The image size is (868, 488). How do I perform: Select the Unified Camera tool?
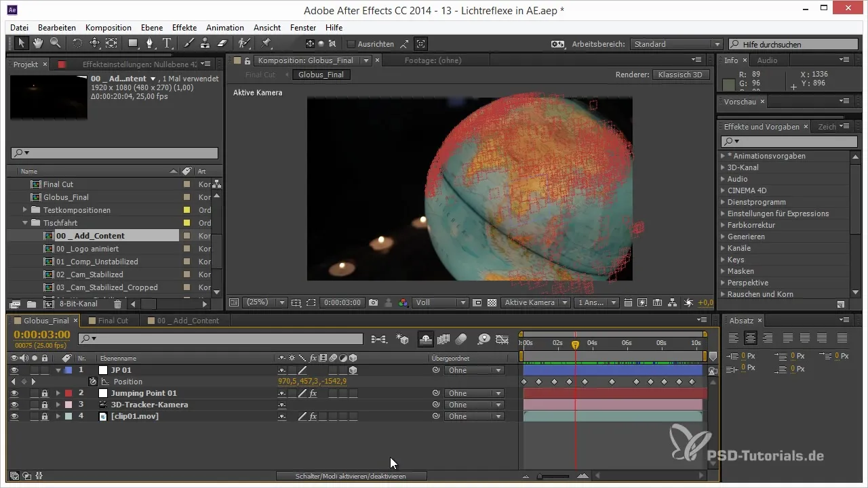[x=94, y=43]
